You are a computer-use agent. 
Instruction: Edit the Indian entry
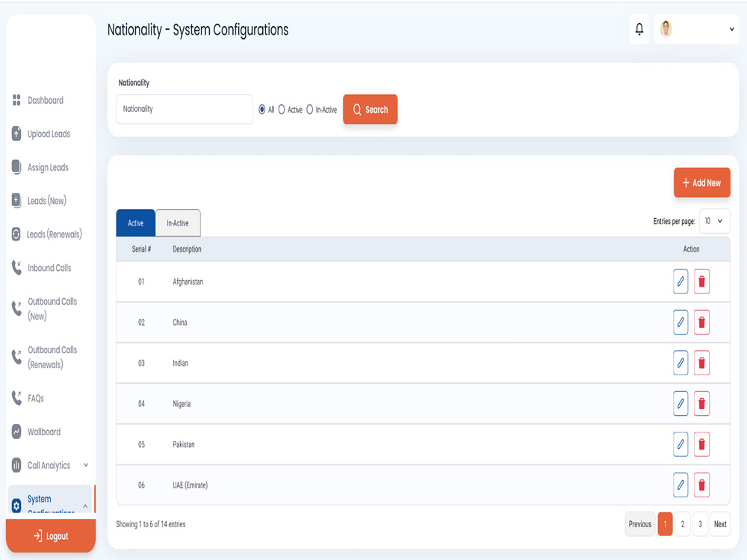point(681,363)
